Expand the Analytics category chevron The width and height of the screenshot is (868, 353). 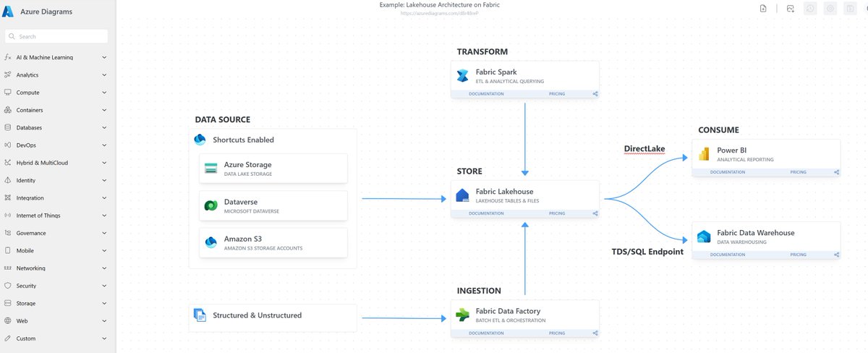click(105, 75)
